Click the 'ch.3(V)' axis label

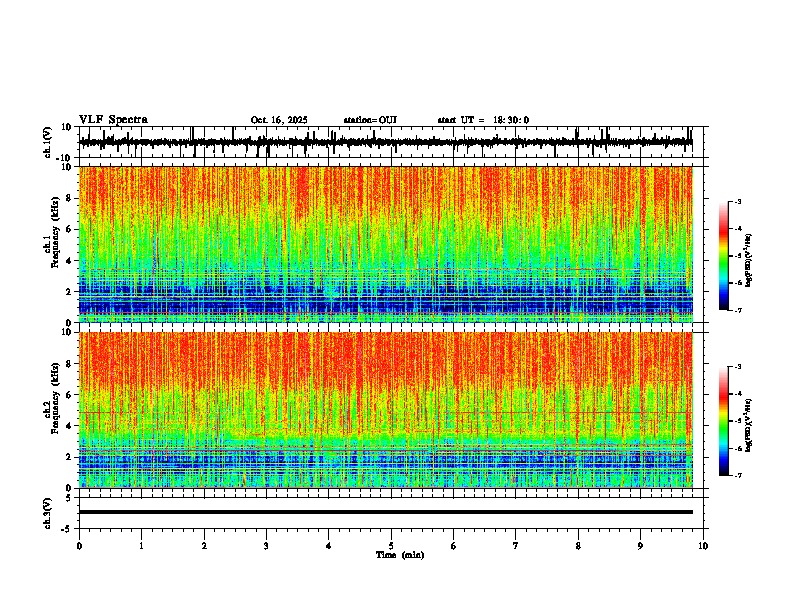[48, 513]
